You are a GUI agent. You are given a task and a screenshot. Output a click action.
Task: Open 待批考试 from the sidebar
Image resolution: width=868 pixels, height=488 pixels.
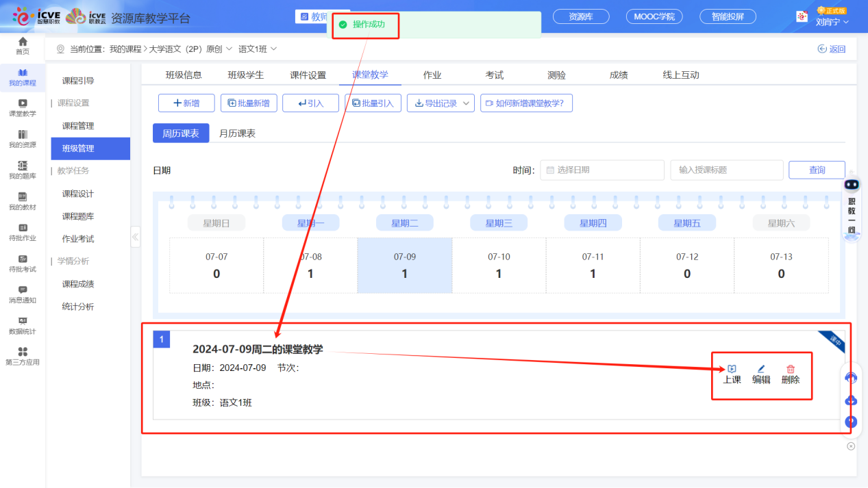pyautogui.click(x=23, y=262)
